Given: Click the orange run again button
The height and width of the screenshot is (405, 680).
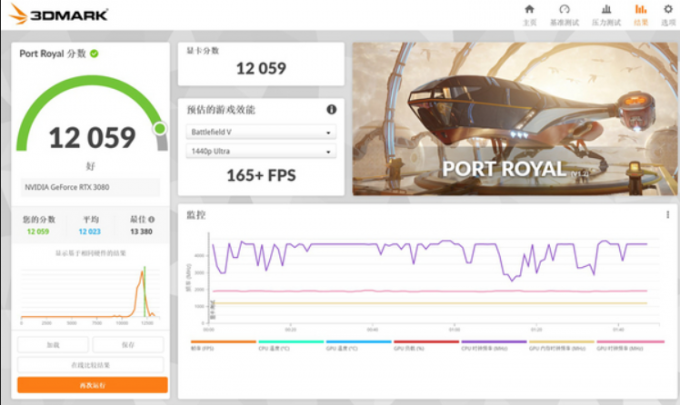Looking at the screenshot, I should click(x=91, y=385).
